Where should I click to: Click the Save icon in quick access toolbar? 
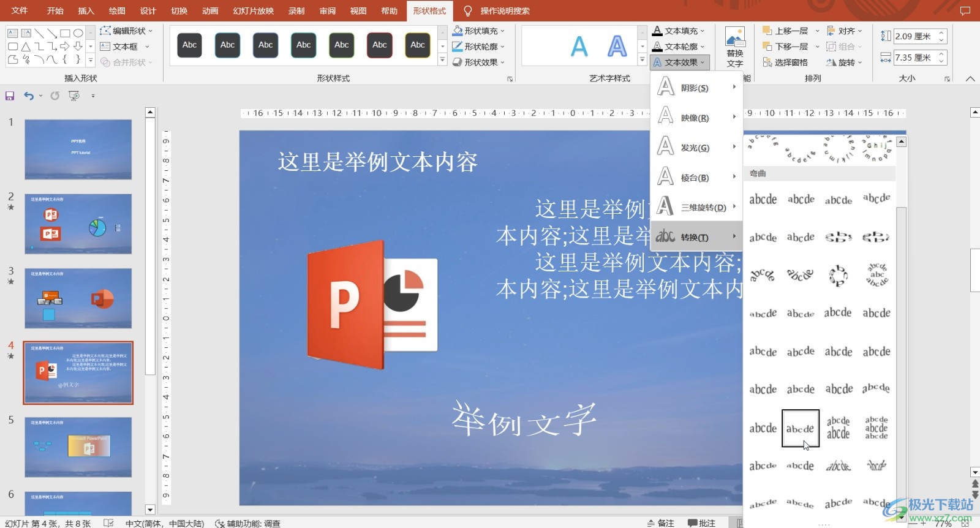pos(10,96)
